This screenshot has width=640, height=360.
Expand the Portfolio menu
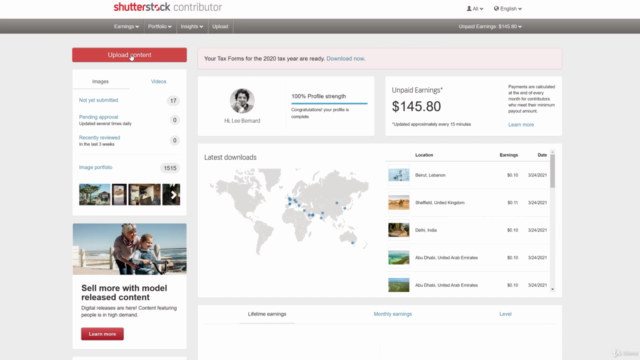[160, 27]
